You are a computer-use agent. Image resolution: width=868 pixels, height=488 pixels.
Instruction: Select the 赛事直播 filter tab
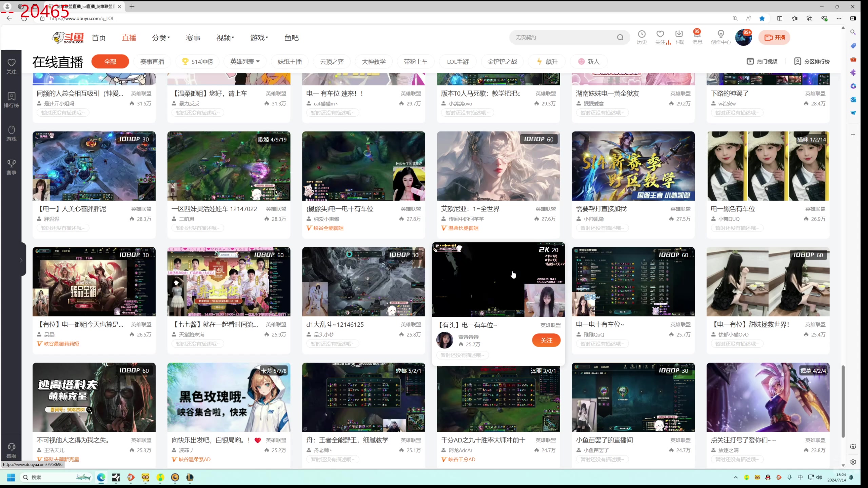click(152, 61)
